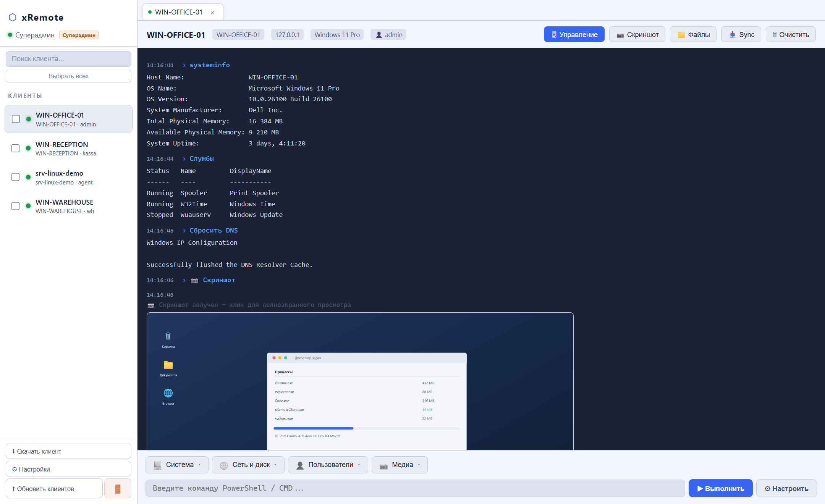Click the Управление panel icon
825x504 pixels.
pyautogui.click(x=554, y=35)
